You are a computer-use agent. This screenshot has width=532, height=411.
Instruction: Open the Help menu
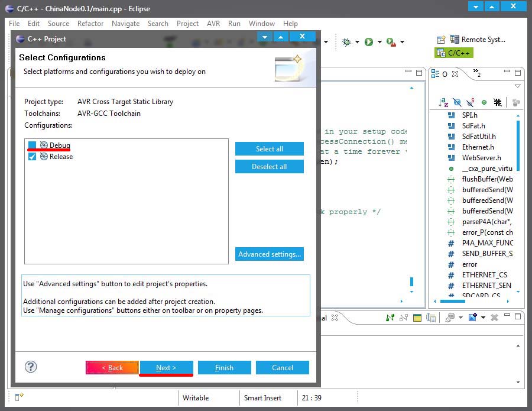tap(290, 24)
